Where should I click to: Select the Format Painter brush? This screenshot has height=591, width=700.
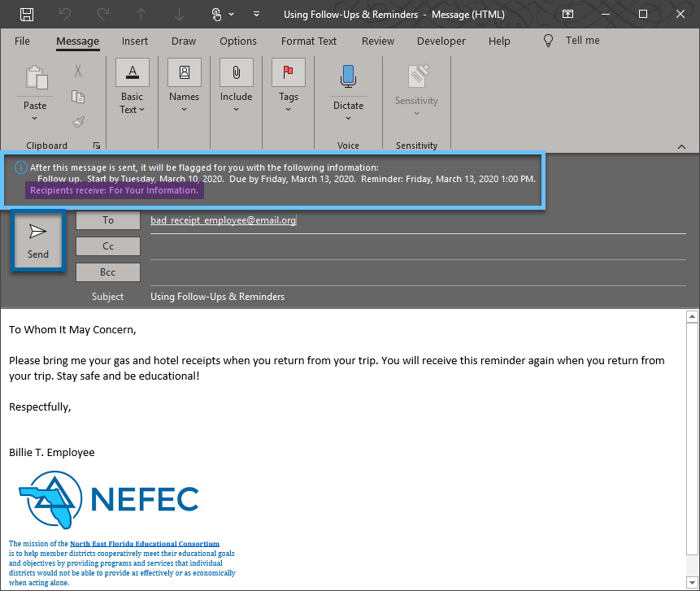(78, 122)
